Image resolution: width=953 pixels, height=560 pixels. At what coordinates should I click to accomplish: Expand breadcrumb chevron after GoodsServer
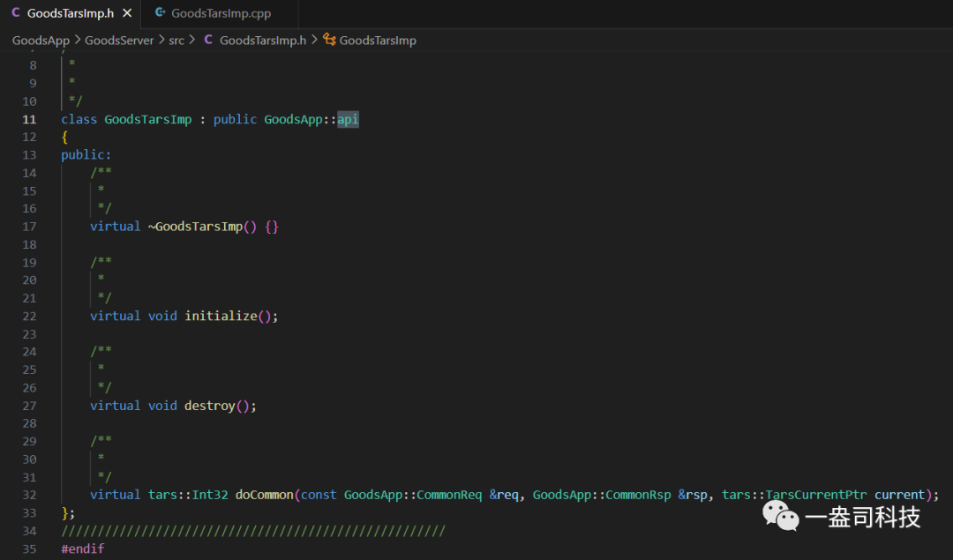click(x=161, y=40)
